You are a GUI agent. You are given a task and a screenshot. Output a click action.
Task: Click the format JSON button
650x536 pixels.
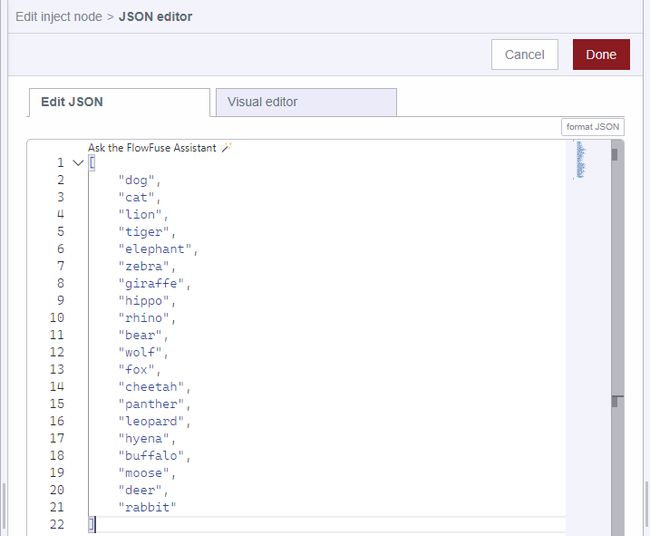tap(592, 127)
